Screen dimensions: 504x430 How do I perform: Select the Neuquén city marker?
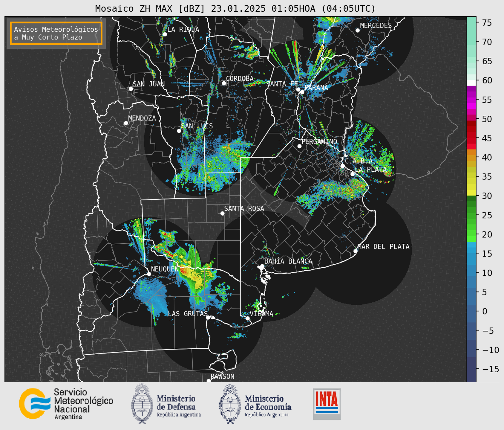coord(149,274)
